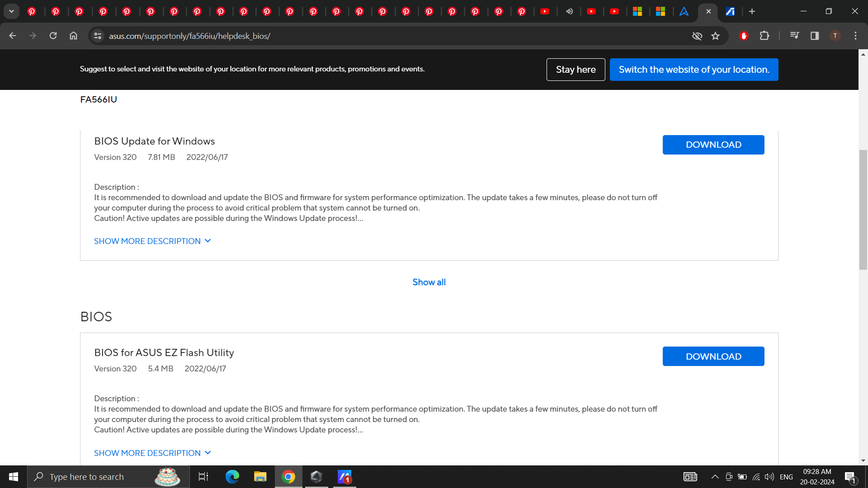Check the battery status tray icon
The width and height of the screenshot is (868, 488).
(742, 477)
